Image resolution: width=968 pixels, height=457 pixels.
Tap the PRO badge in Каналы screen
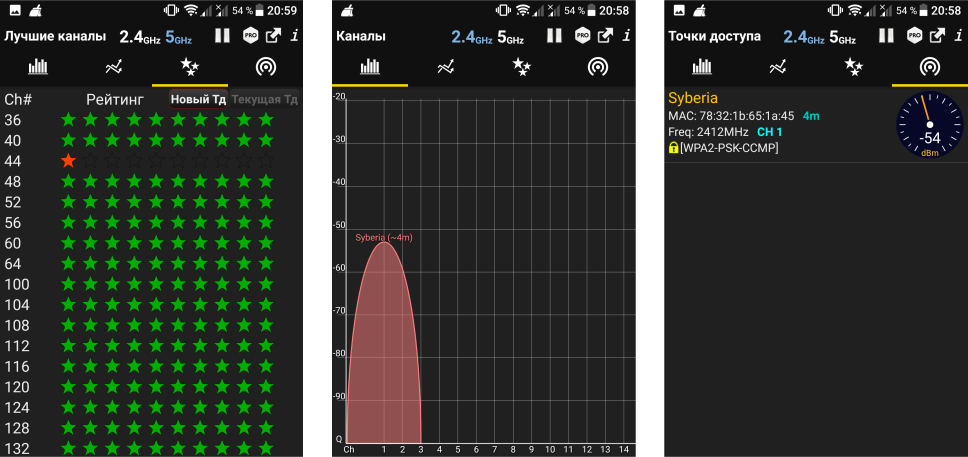click(582, 36)
